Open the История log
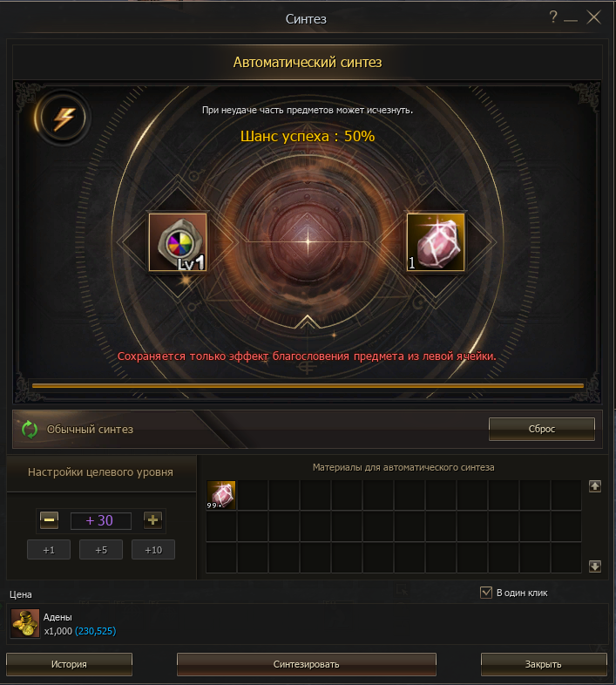616x685 pixels. click(x=69, y=664)
